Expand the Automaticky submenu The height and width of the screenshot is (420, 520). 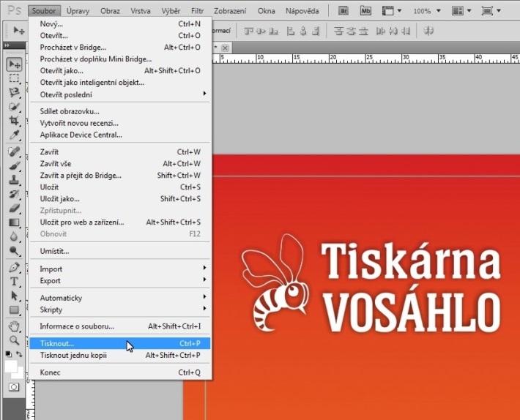pos(120,298)
